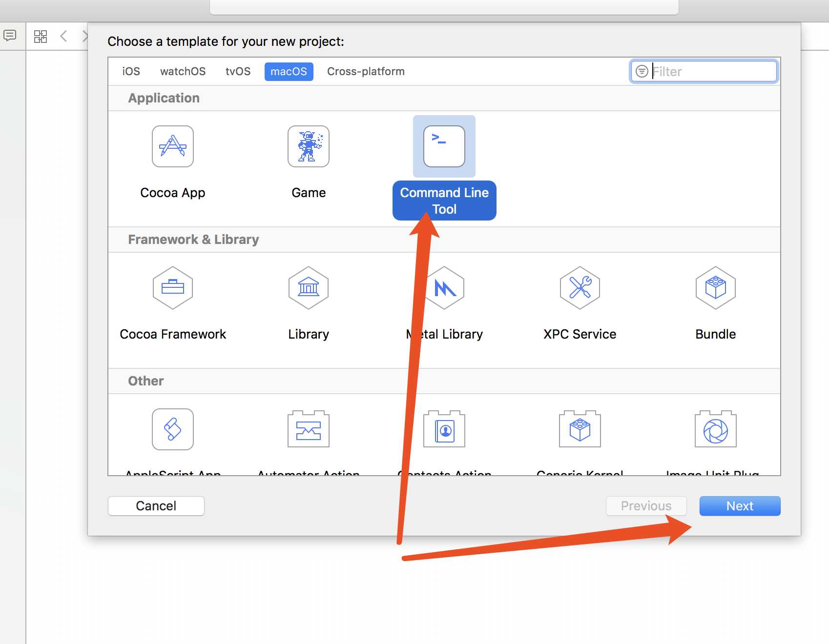Viewport: 829px width, 644px height.
Task: Click the Bundle label text
Action: [716, 334]
